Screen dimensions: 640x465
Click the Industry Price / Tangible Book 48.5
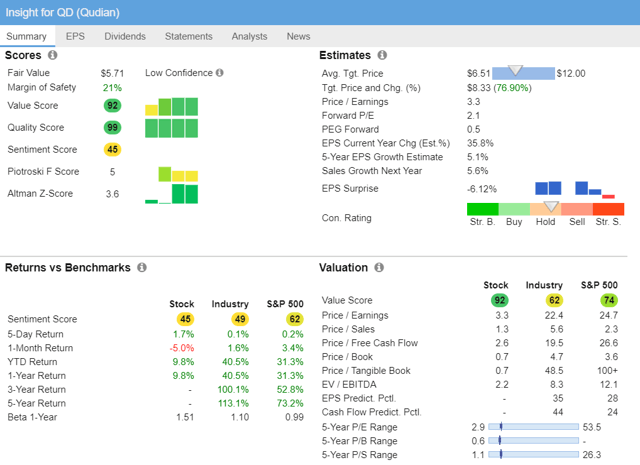point(554,371)
